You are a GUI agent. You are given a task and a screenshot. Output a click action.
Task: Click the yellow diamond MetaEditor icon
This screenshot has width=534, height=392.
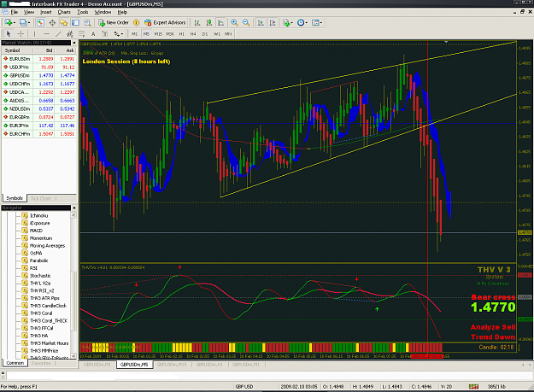point(136,23)
